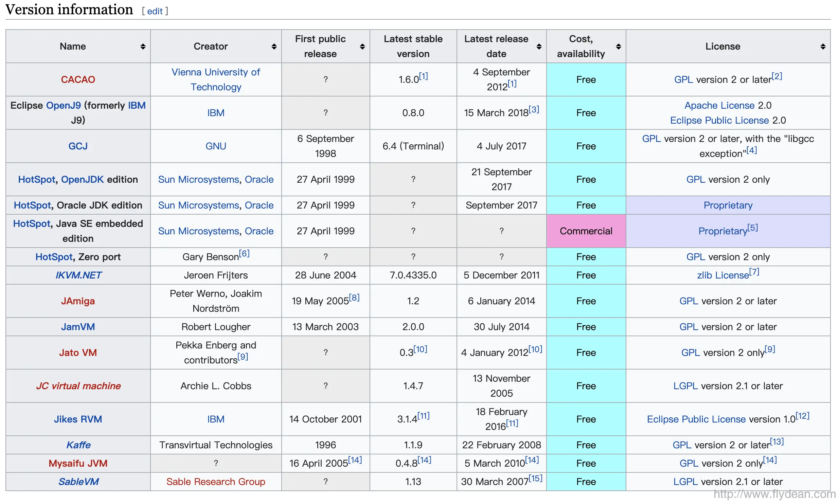Image resolution: width=839 pixels, height=504 pixels.
Task: Sort by First public release arrows
Action: coord(362,47)
